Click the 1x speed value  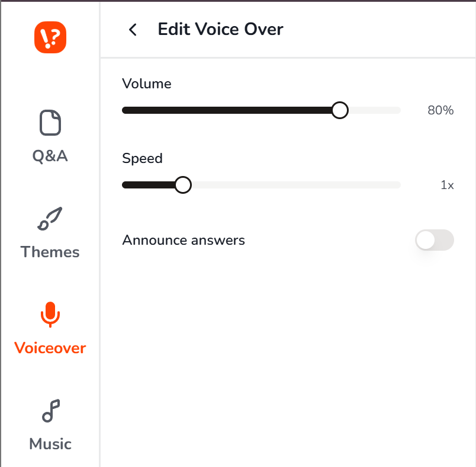point(447,185)
